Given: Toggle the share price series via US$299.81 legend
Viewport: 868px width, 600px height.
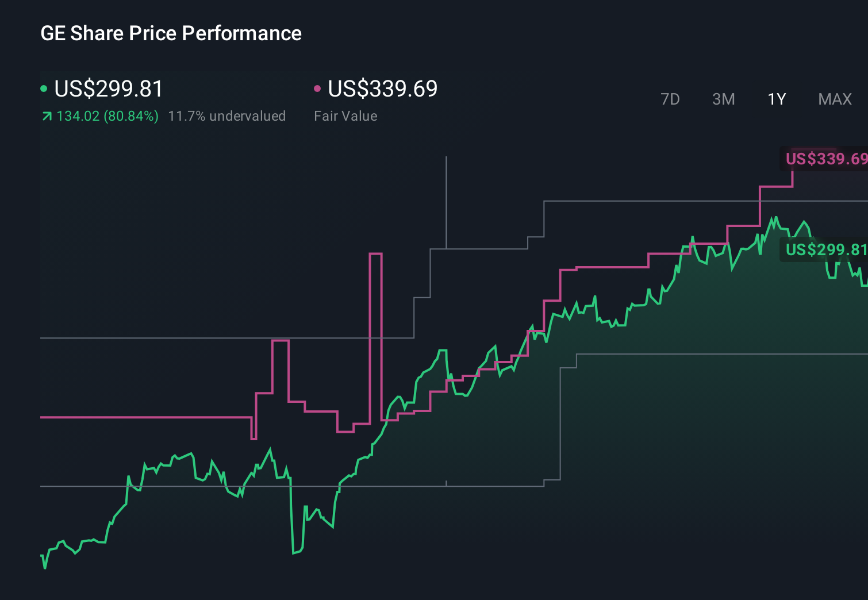Looking at the screenshot, I should coord(107,89).
